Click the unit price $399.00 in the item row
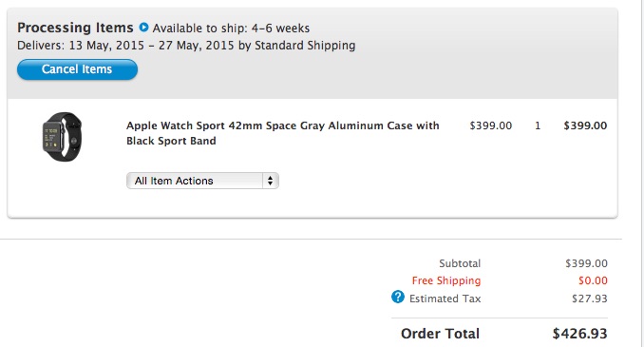The height and width of the screenshot is (347, 644). (491, 125)
